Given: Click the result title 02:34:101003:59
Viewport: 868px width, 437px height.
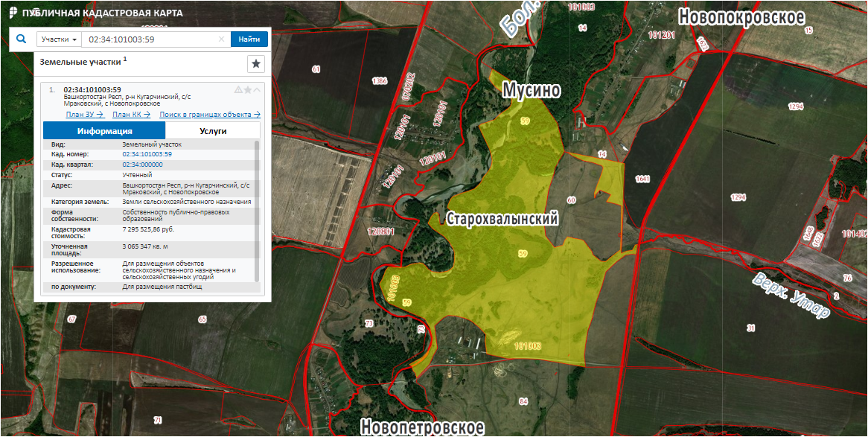Looking at the screenshot, I should (92, 89).
